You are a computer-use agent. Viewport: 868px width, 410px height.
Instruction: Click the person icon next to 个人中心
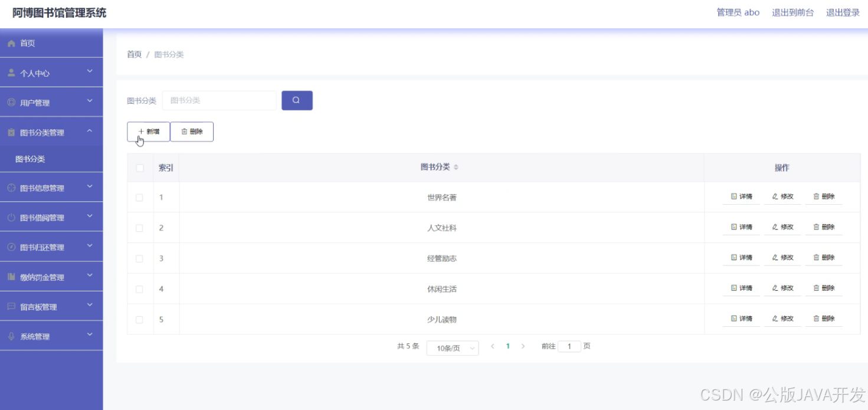point(11,73)
